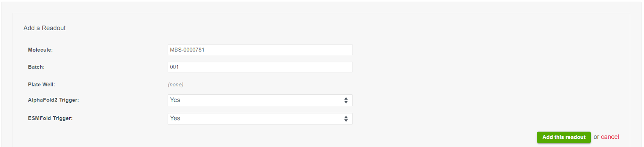Click the AlphaFold2 Trigger: label
Screen dimensions: 644x147
click(x=53, y=100)
